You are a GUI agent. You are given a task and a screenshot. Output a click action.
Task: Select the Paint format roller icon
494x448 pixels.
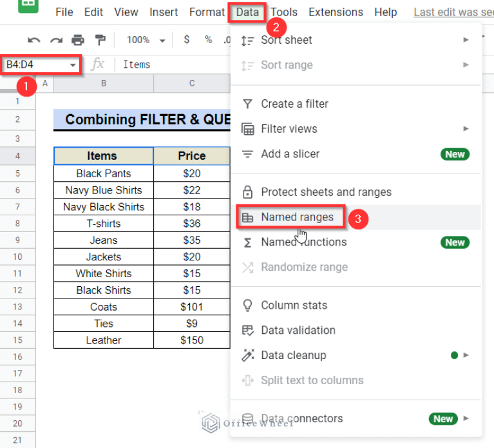point(100,40)
